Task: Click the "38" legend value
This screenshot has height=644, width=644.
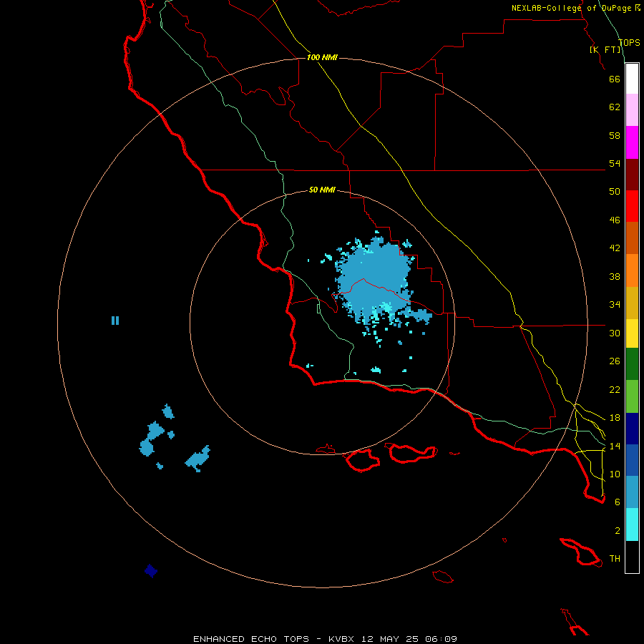Action: [x=615, y=276]
